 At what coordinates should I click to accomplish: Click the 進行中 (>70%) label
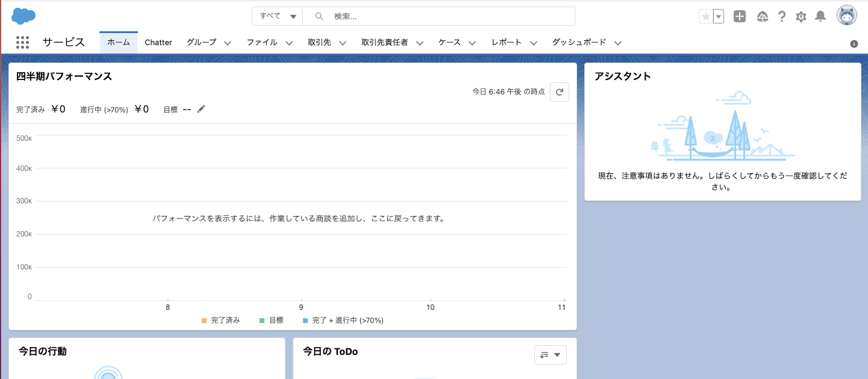pos(104,109)
